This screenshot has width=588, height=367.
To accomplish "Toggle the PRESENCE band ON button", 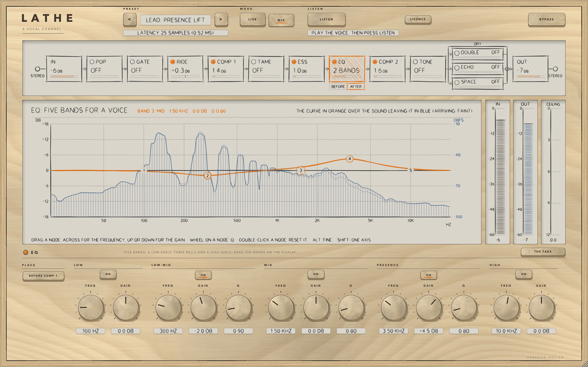I will point(429,275).
